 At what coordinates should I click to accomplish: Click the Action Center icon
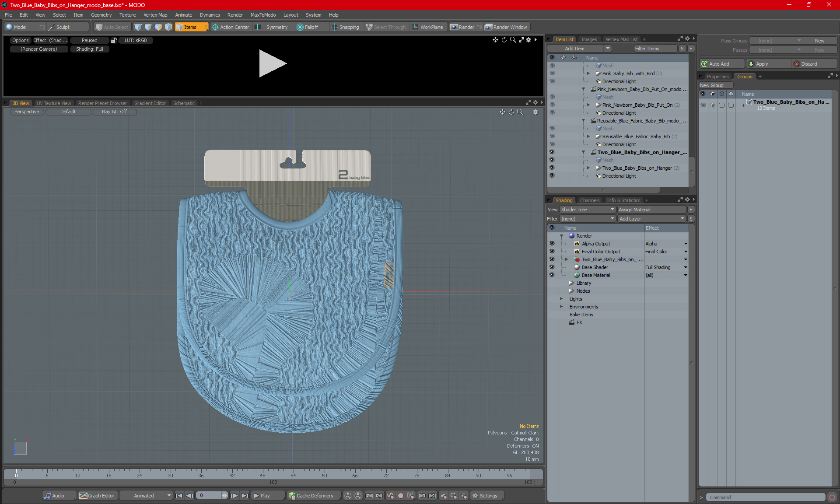(215, 27)
